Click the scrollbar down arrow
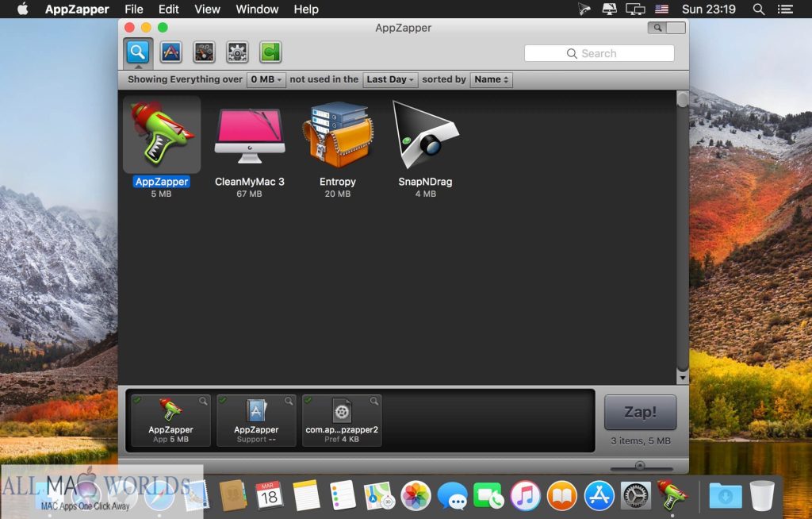 (x=683, y=379)
